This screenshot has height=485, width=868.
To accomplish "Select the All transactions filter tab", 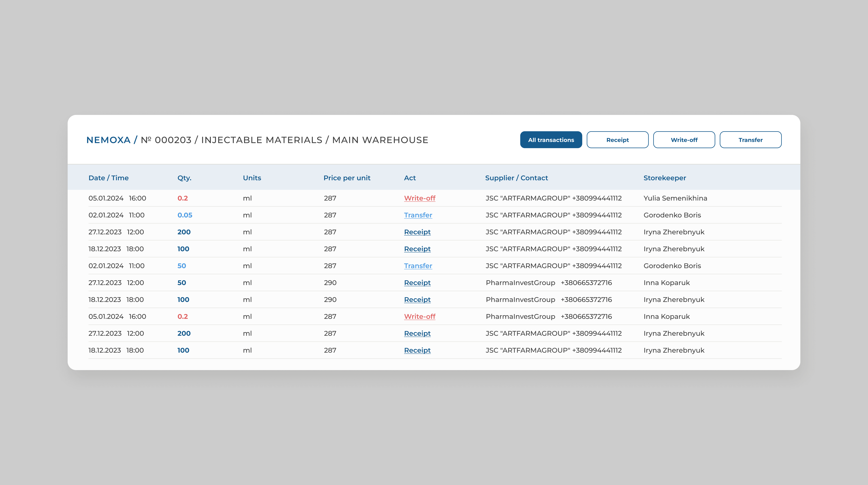I will (x=551, y=140).
